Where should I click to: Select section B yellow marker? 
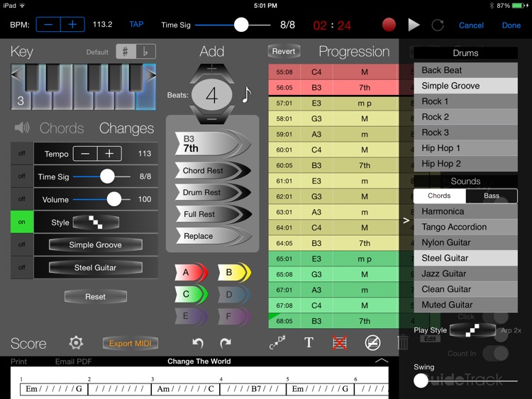pyautogui.click(x=234, y=273)
